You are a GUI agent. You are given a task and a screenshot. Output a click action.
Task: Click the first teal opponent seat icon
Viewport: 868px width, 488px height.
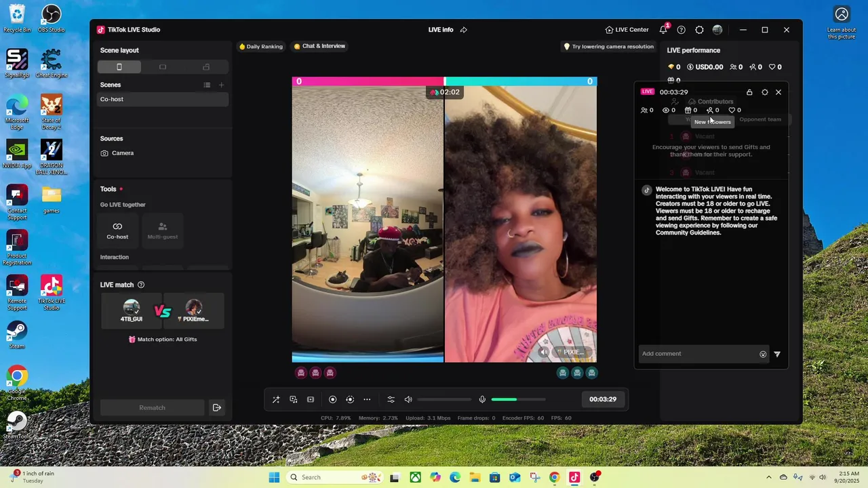(562, 373)
